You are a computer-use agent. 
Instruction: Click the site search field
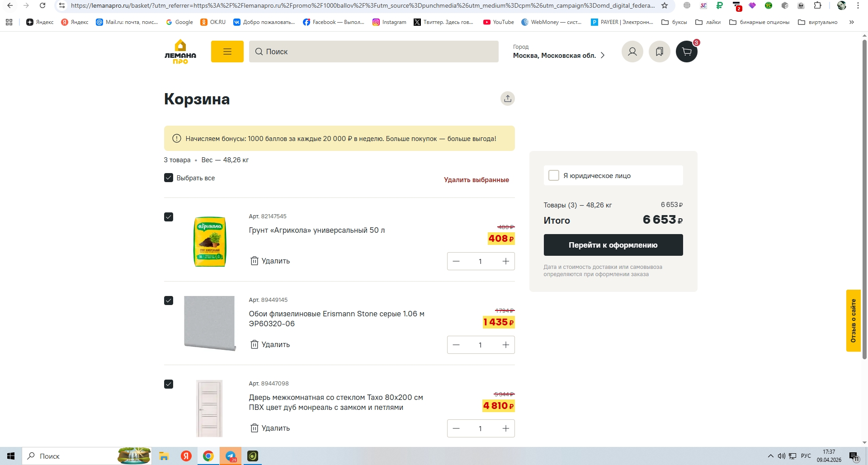click(373, 52)
